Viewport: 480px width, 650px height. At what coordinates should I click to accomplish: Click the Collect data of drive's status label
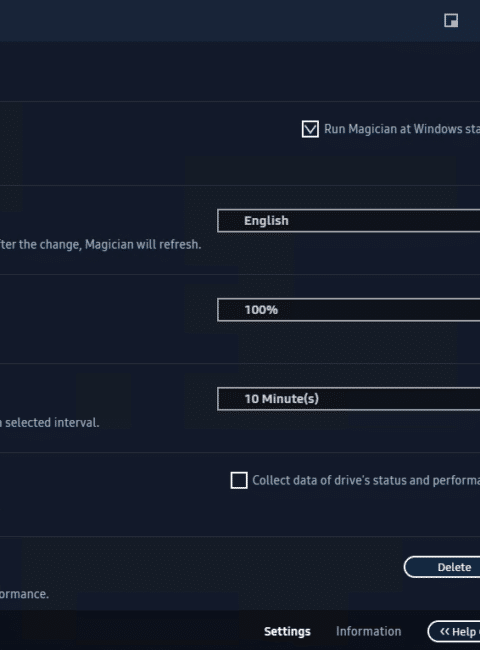coord(366,480)
